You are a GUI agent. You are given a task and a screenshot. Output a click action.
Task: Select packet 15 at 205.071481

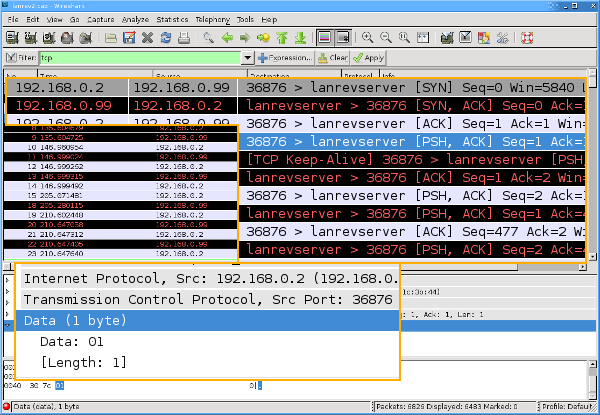pyautogui.click(x=121, y=196)
